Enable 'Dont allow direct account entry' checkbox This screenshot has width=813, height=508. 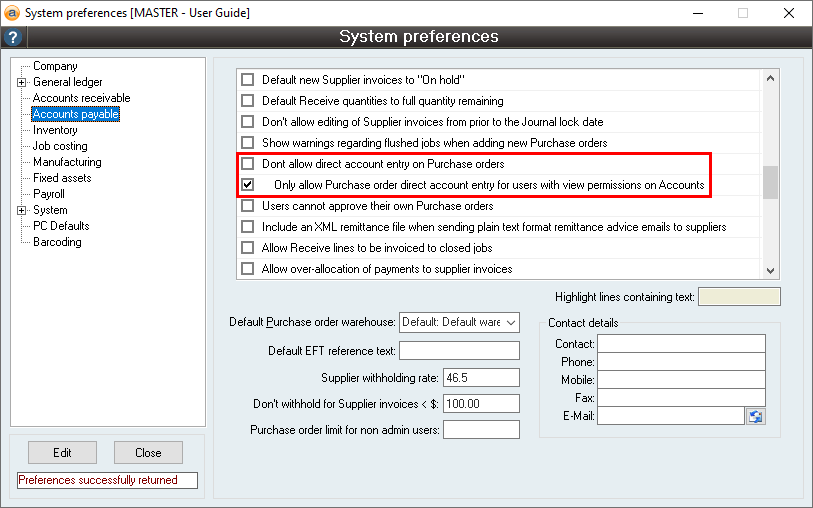247,164
